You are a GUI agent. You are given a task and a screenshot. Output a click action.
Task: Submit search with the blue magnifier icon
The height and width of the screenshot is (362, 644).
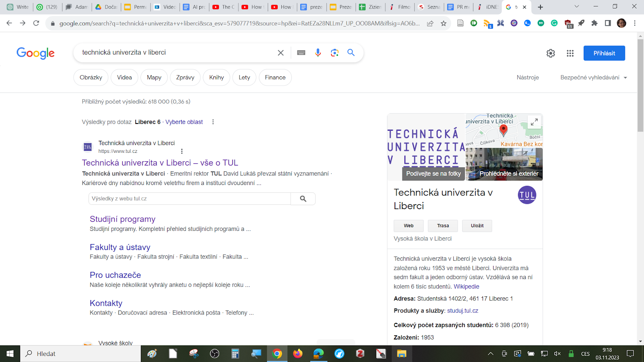tap(351, 53)
